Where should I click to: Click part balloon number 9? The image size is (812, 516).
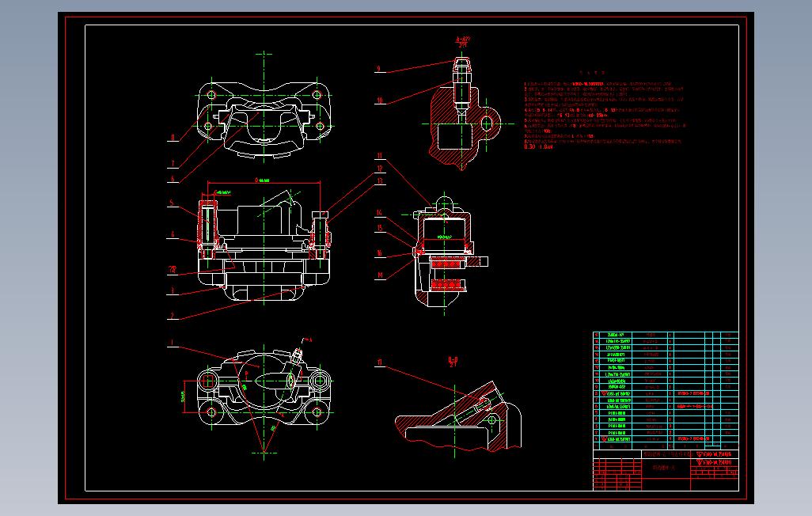click(x=379, y=69)
